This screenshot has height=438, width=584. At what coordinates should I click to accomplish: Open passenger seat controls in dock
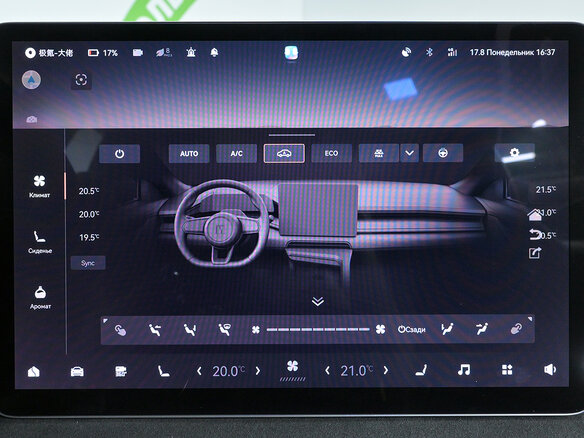[x=421, y=370]
